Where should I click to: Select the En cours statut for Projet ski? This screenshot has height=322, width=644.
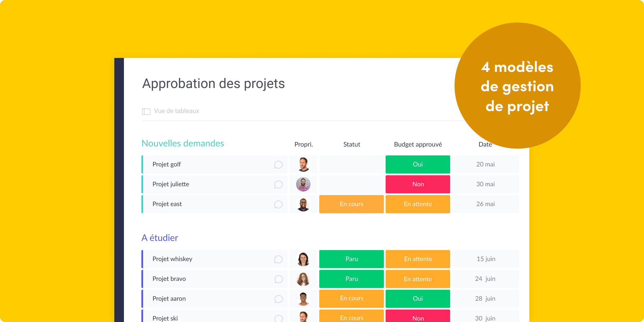tap(351, 316)
